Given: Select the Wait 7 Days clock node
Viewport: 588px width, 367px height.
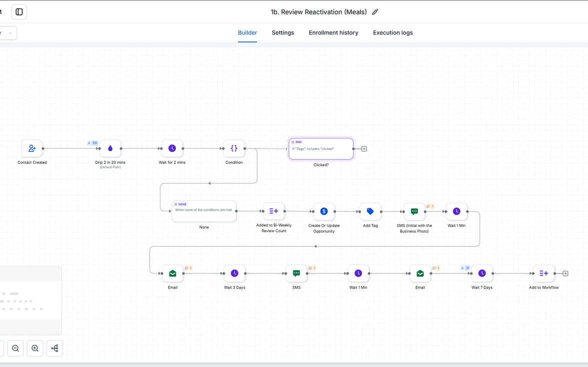Looking at the screenshot, I should coord(482,273).
